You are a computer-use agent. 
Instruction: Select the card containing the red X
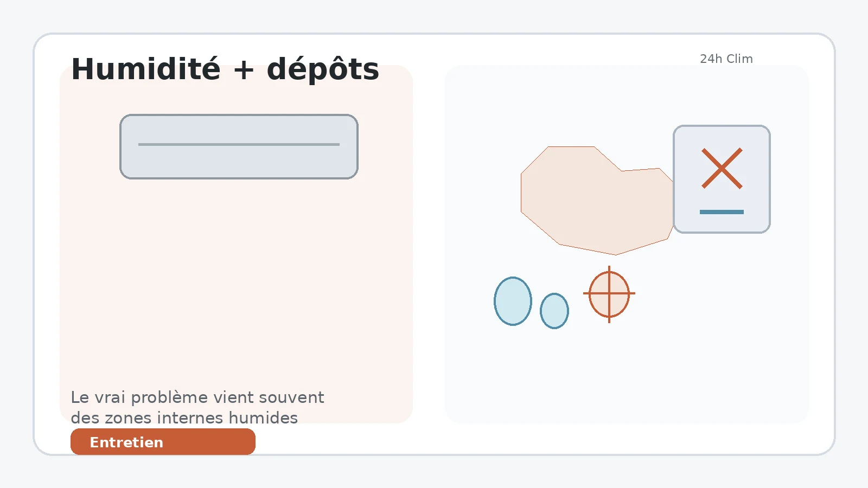pyautogui.click(x=722, y=179)
